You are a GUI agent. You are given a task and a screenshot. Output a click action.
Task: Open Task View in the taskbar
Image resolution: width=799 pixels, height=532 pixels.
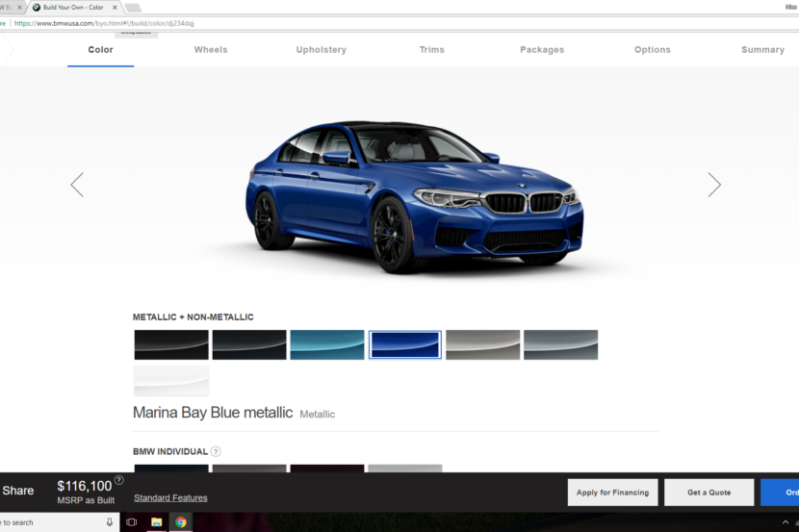click(132, 522)
